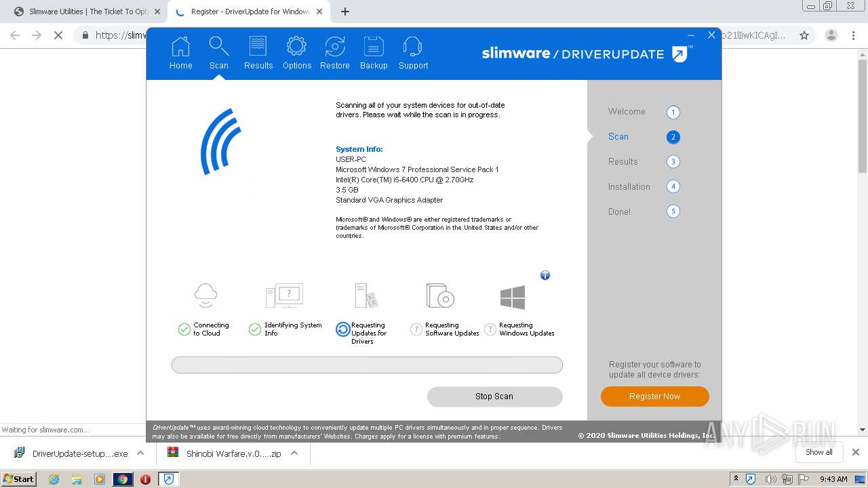Click the 9:43 AM taskbar clock
Image resolution: width=868 pixels, height=488 pixels.
[x=833, y=479]
